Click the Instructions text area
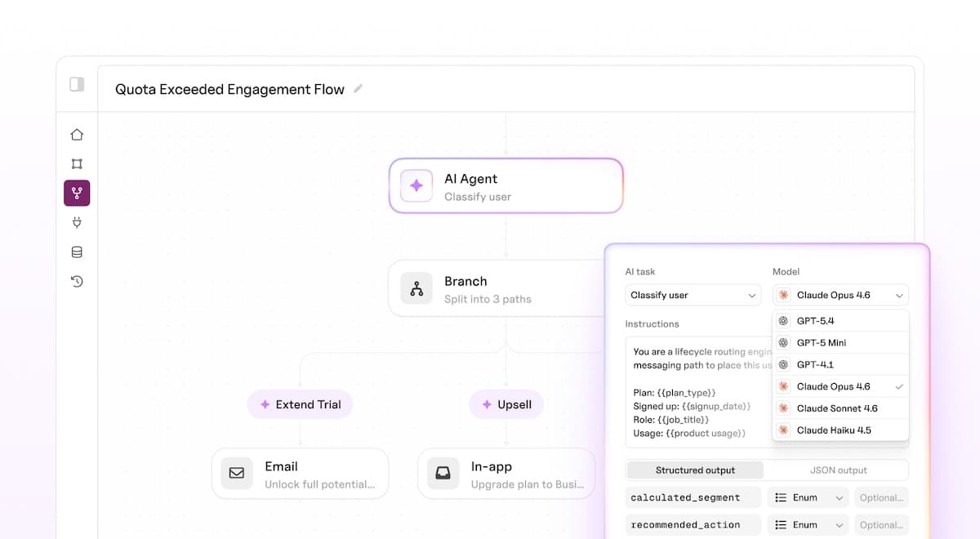The image size is (980, 539). coord(699,392)
